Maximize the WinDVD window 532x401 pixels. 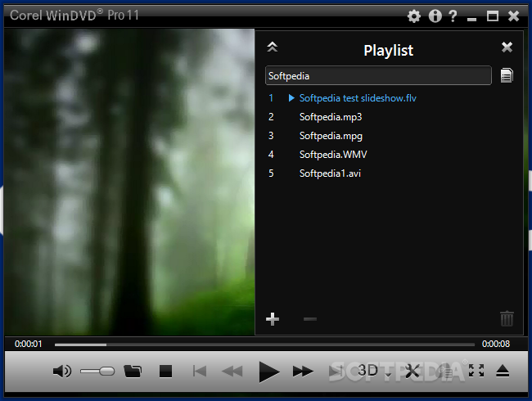pyautogui.click(x=493, y=16)
